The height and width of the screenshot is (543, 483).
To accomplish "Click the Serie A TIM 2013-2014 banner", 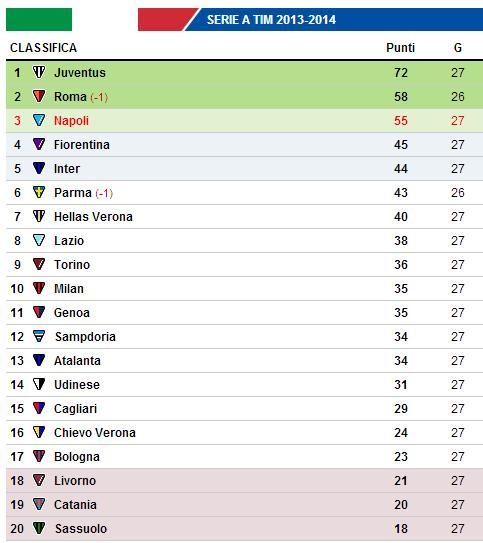I will coord(310,19).
